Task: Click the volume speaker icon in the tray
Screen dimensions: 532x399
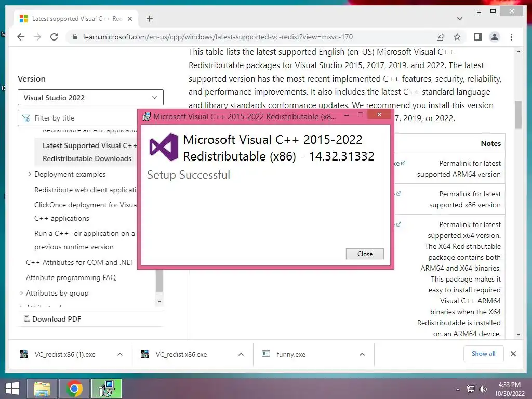Action: pos(483,389)
